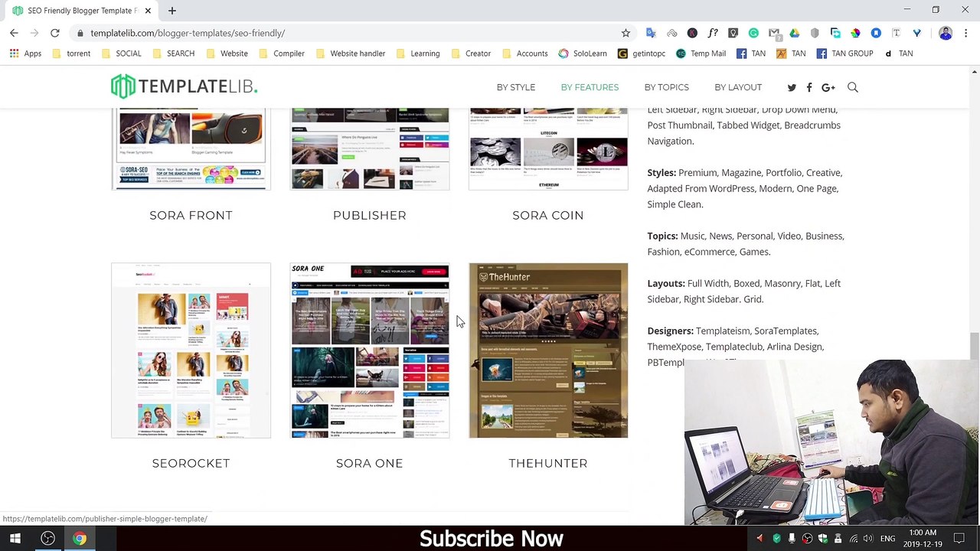Open the OBS Studio tray icon
The height and width of the screenshot is (551, 980).
point(807,539)
